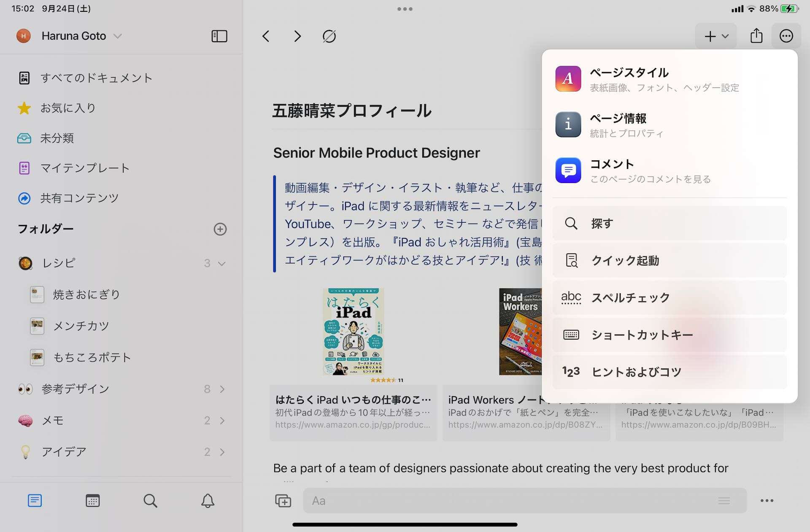
Task: Select ショートカットキー keyboard shortcuts
Action: pos(670,335)
